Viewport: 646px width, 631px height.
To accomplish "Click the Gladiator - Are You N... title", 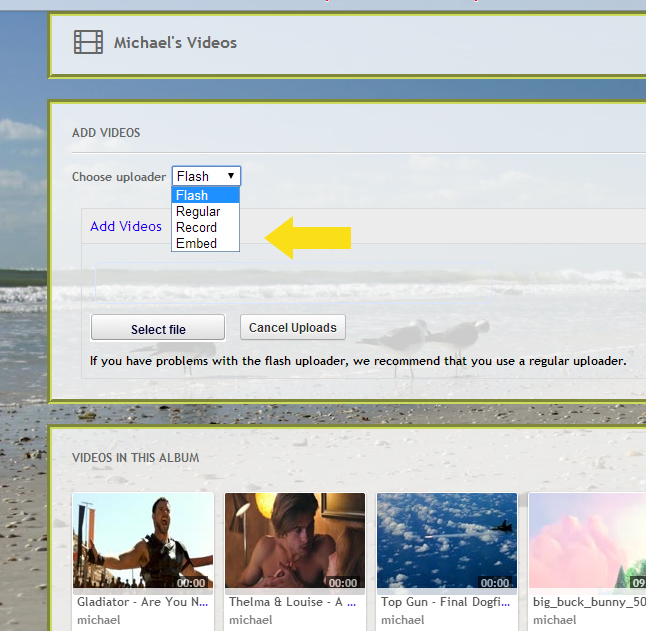I will tap(143, 602).
